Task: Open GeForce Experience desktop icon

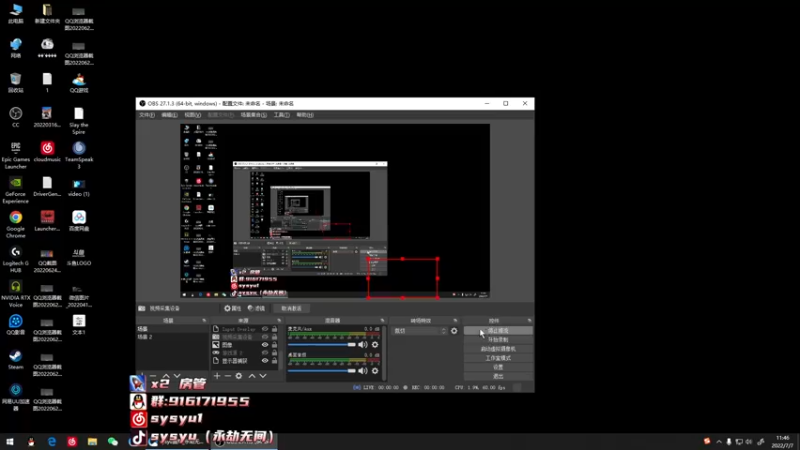Action: (x=15, y=190)
